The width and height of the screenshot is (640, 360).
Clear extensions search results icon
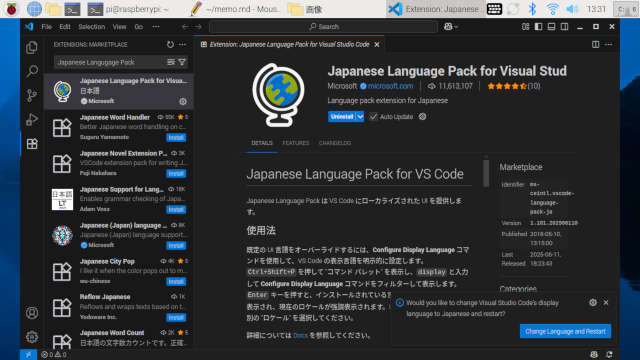pos(171,62)
